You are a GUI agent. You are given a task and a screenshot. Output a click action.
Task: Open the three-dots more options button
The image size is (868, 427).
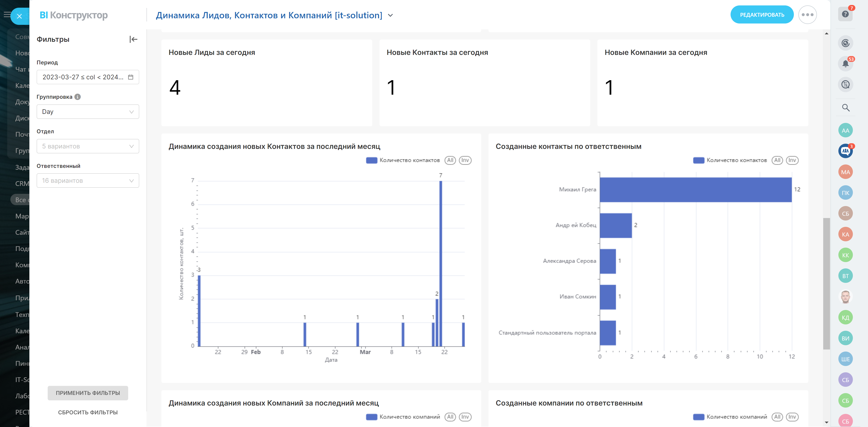pos(807,15)
